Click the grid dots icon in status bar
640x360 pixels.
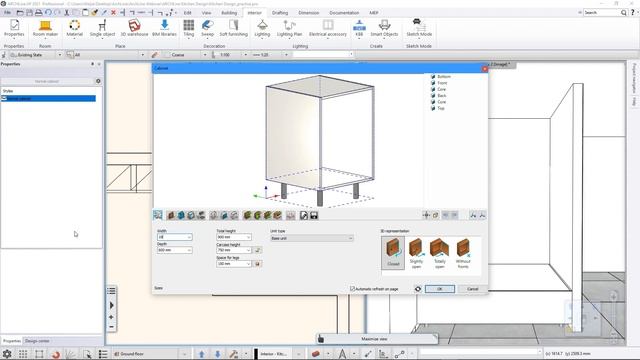point(23,354)
